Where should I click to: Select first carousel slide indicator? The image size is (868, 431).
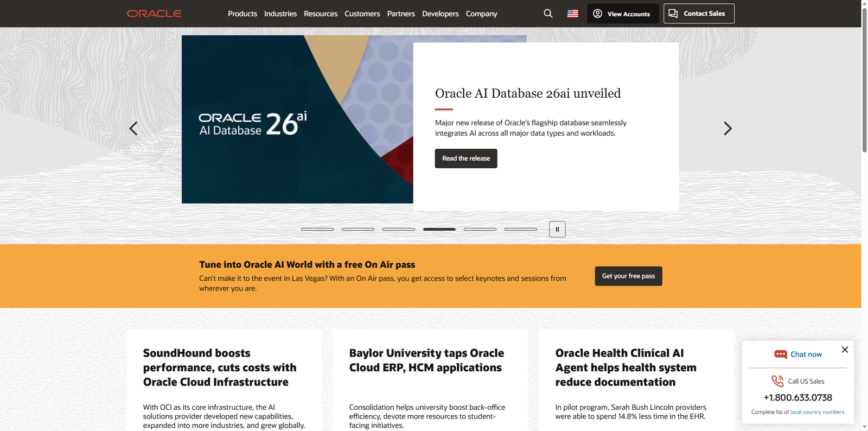coord(317,229)
